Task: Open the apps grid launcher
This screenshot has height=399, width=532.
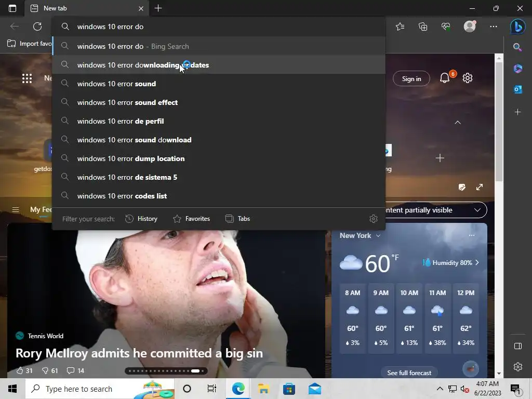Action: tap(27, 78)
